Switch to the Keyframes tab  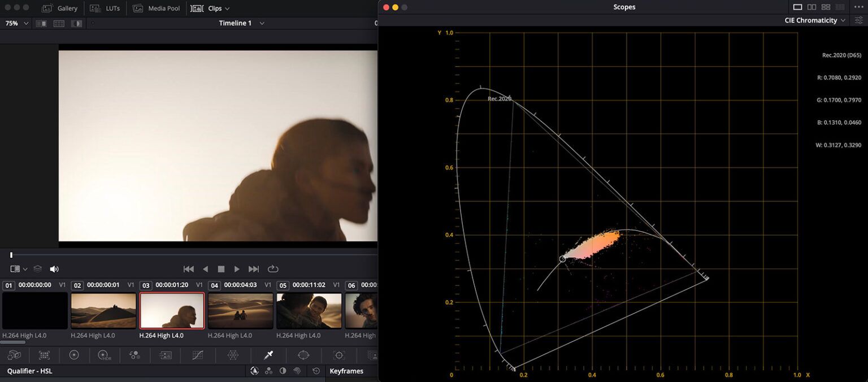345,371
